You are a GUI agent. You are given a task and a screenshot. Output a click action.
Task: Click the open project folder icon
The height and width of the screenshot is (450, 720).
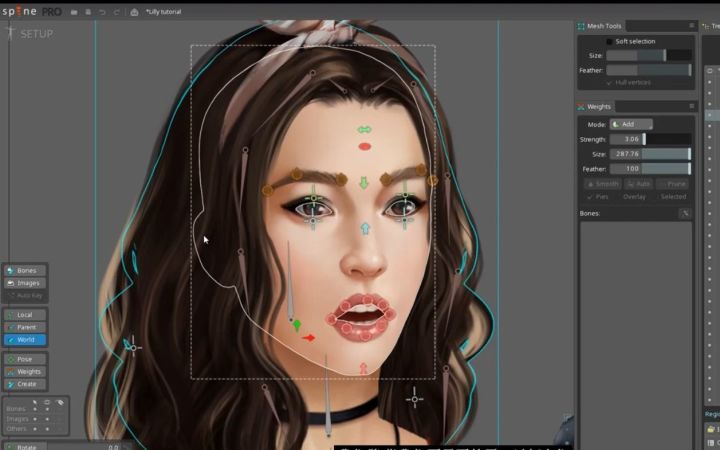click(x=73, y=12)
